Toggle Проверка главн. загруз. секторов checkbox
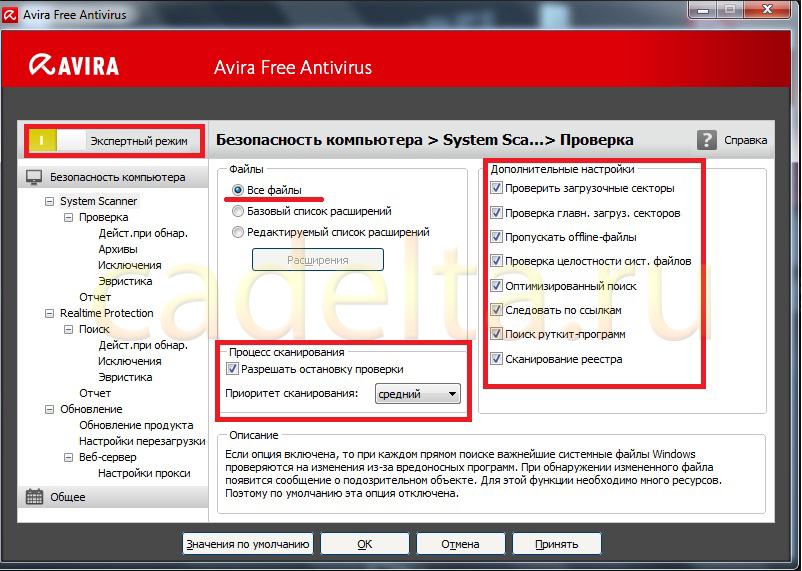 click(x=496, y=213)
